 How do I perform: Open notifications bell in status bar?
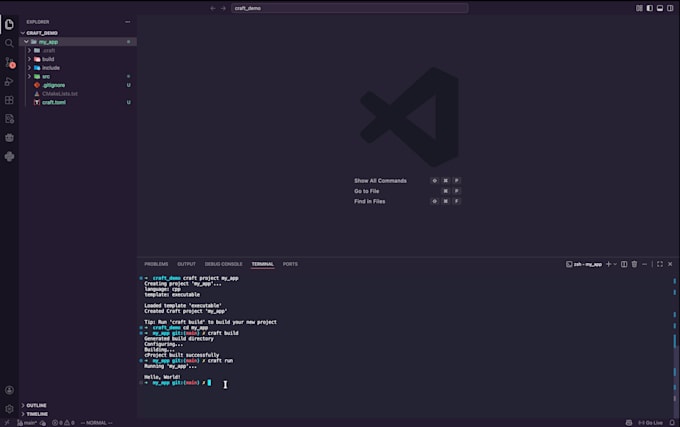pyautogui.click(x=672, y=423)
